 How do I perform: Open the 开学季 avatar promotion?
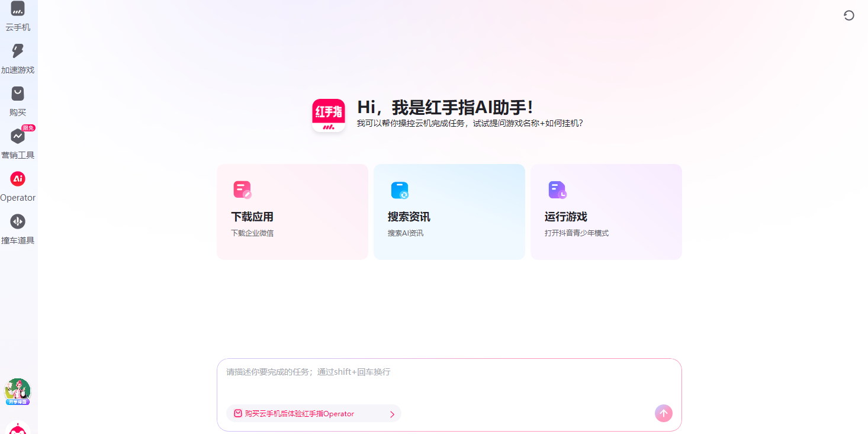click(18, 391)
